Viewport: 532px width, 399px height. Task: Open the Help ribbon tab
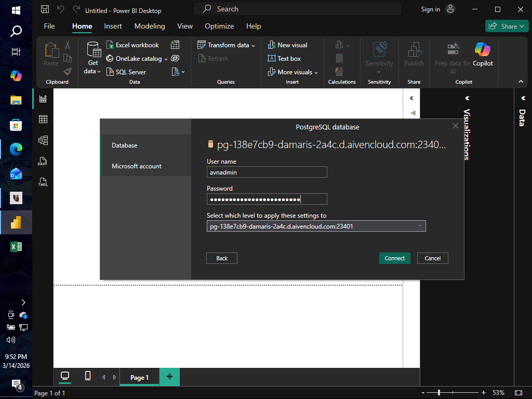[254, 26]
